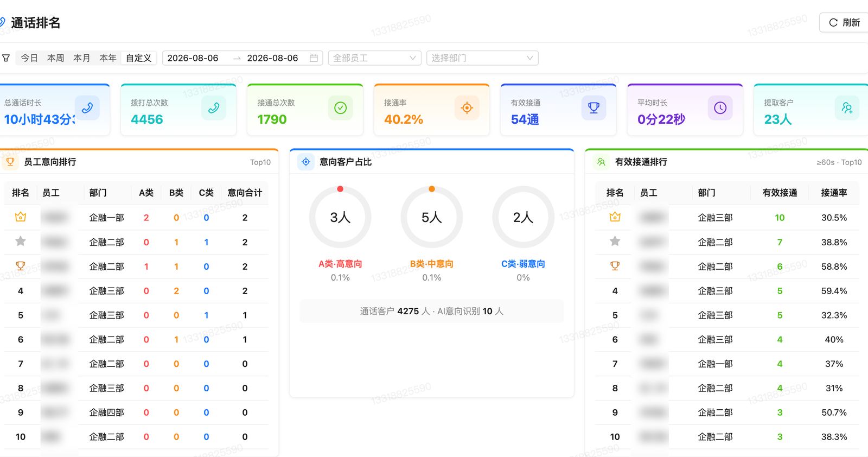Open the 全部员工 employee dropdown
Viewport: 868px width, 457px height.
(x=374, y=58)
